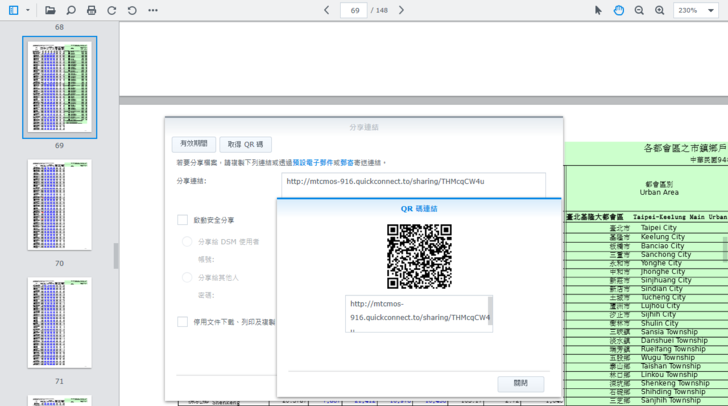Go to the next page arrow
728x406 pixels.
(401, 10)
